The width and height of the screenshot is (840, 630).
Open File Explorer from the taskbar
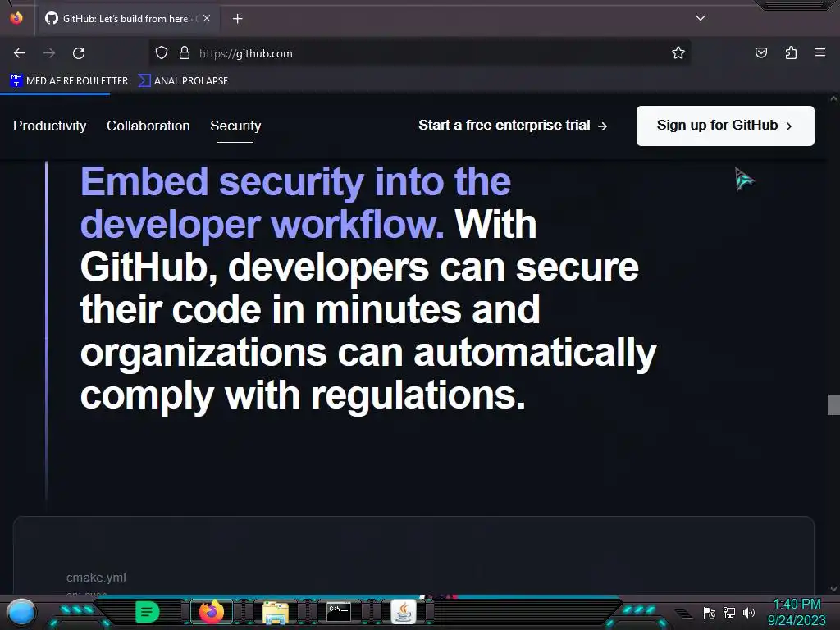pos(276,612)
